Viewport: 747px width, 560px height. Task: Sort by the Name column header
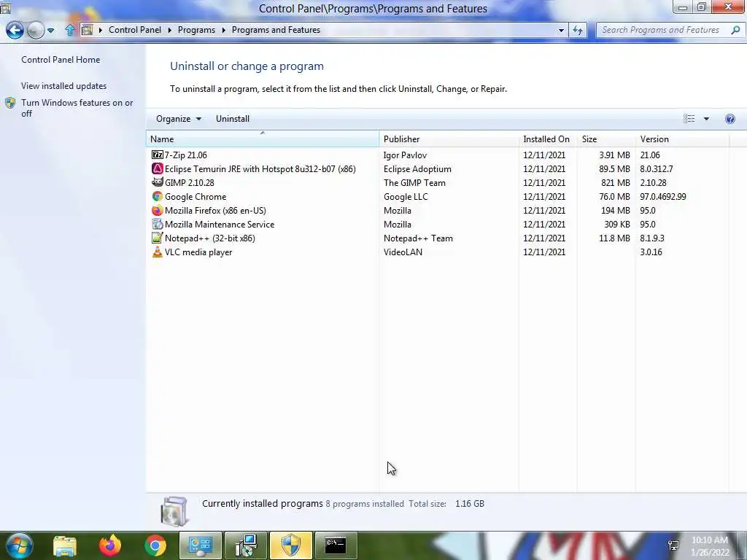click(x=263, y=139)
